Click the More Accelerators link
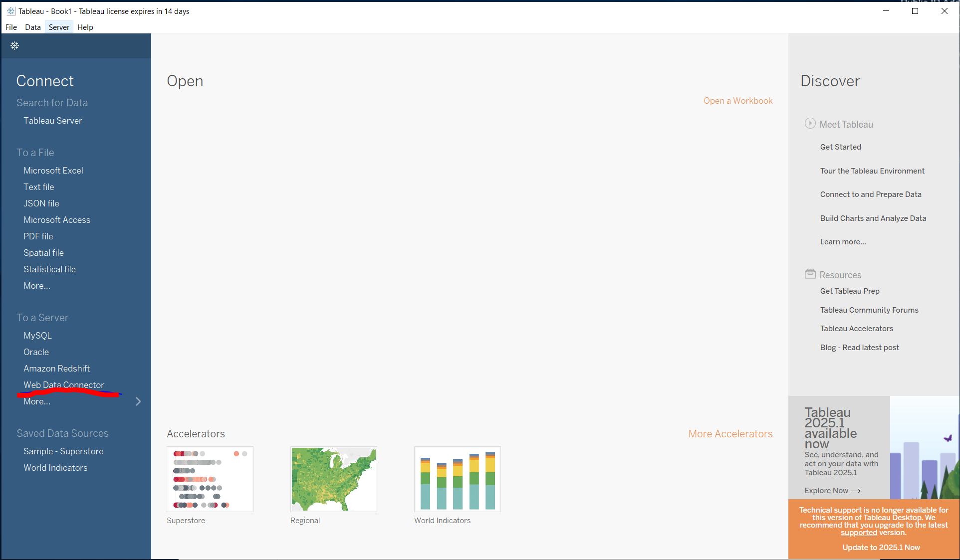Image resolution: width=960 pixels, height=560 pixels. pyautogui.click(x=730, y=434)
